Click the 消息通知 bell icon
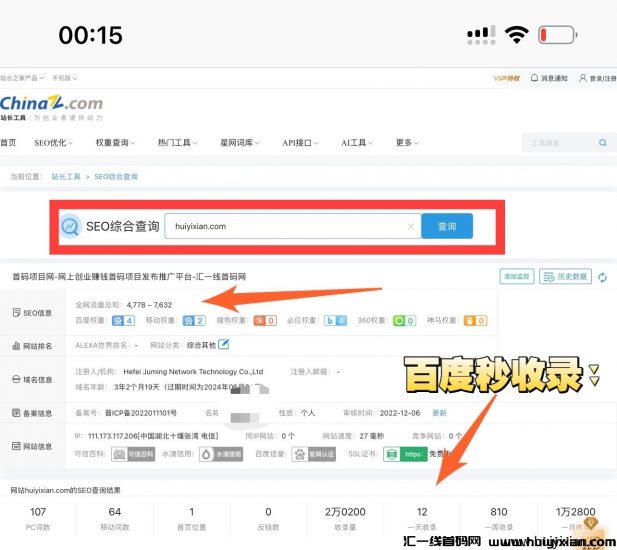617x550 pixels. [534, 78]
